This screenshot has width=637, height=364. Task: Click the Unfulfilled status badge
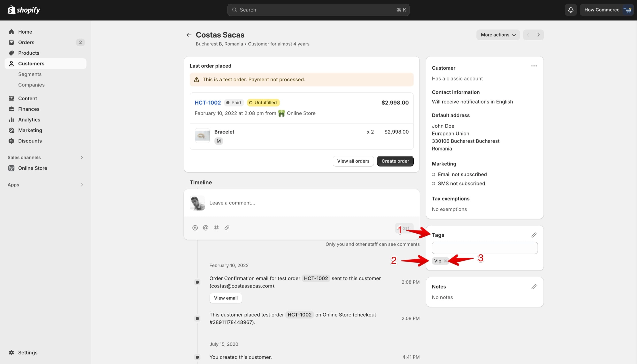[x=263, y=103]
